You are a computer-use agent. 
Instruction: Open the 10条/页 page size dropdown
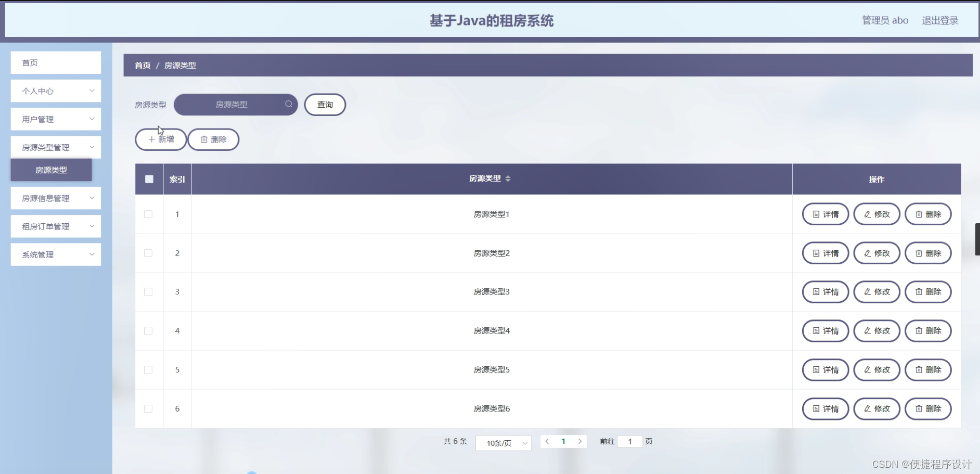(x=503, y=443)
